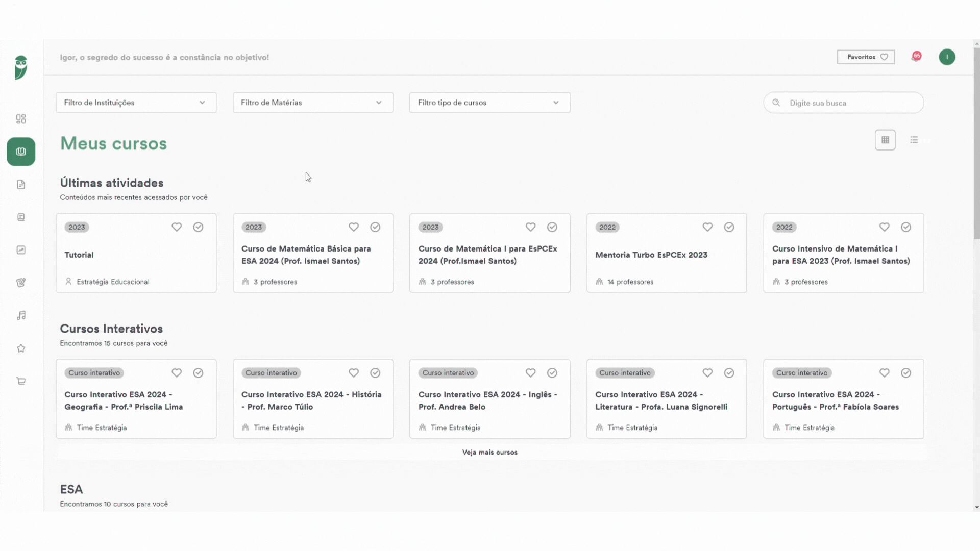Switch to list view layout
Screen dimensions: 980x551
click(914, 140)
